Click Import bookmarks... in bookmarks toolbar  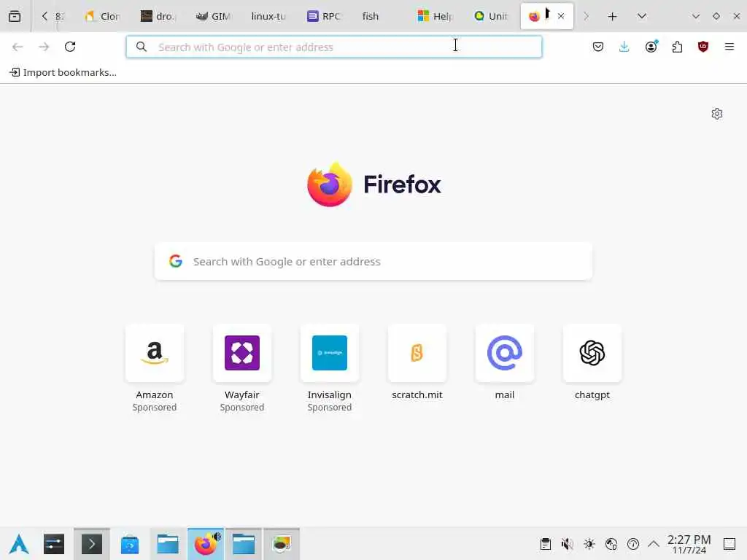63,72
